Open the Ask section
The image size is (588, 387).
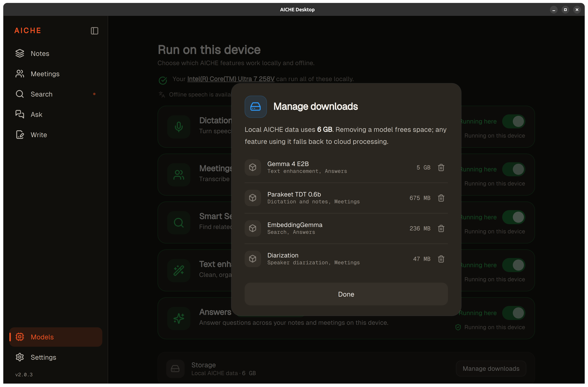pyautogui.click(x=56, y=114)
